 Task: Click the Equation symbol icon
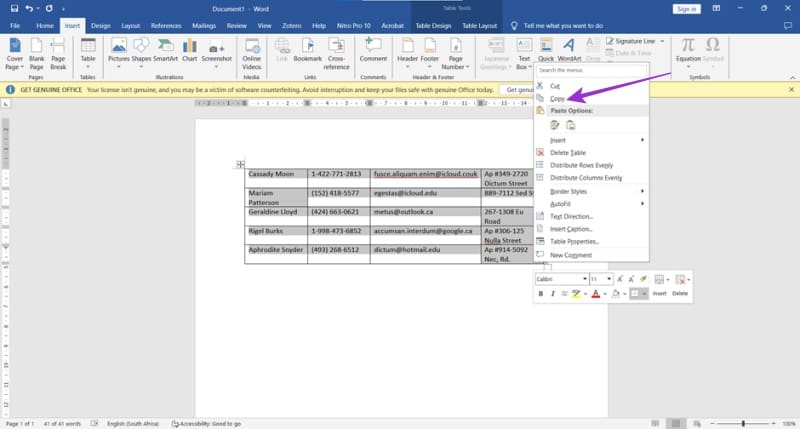[687, 50]
